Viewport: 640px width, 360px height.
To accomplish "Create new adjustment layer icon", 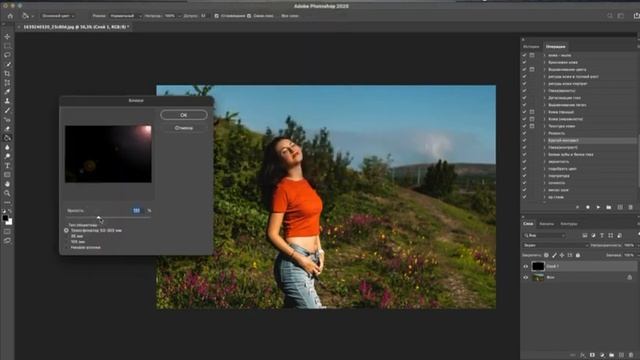I will (x=602, y=355).
